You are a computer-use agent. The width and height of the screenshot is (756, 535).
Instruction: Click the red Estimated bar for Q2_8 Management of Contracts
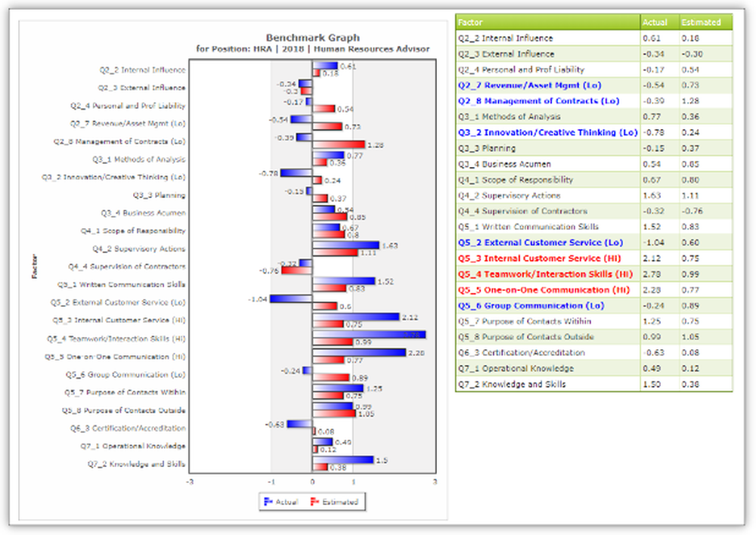(x=339, y=144)
